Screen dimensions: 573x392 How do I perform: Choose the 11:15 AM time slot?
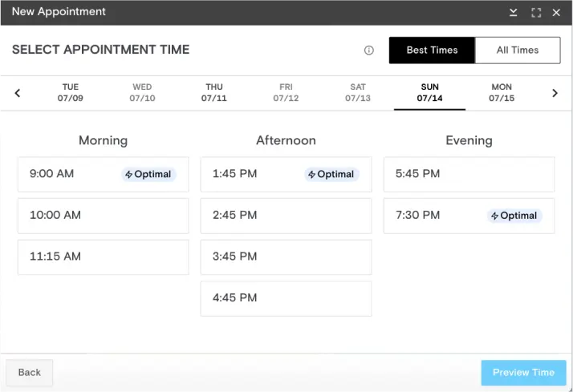(103, 257)
